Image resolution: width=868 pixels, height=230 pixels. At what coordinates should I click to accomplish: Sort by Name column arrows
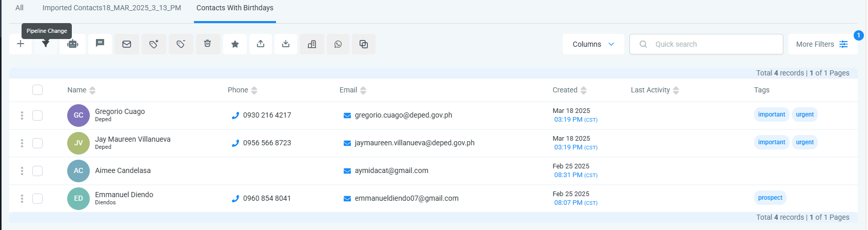(x=92, y=90)
